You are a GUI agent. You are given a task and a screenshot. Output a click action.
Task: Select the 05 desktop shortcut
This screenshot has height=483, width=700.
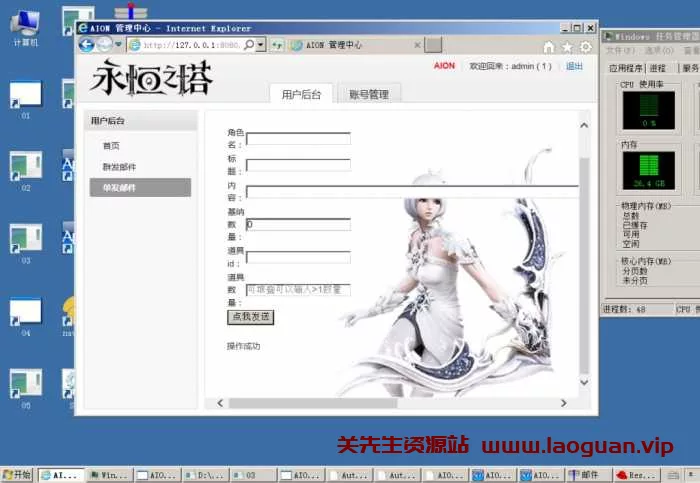[25, 389]
